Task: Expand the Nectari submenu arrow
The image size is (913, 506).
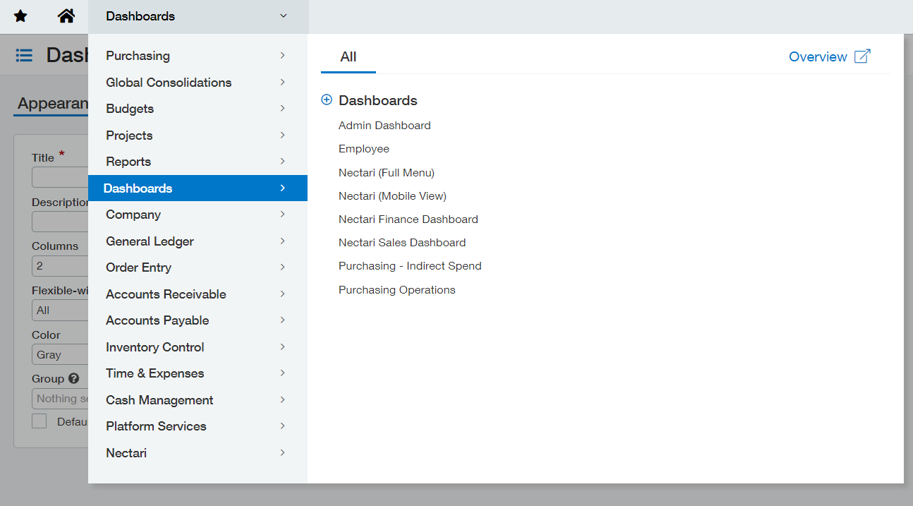Action: (282, 453)
